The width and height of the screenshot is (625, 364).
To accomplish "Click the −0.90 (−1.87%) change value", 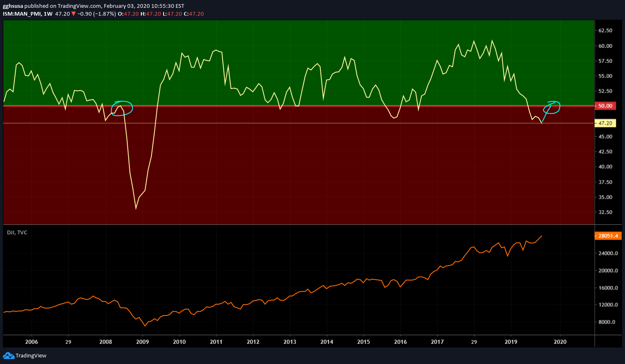I will click(97, 14).
